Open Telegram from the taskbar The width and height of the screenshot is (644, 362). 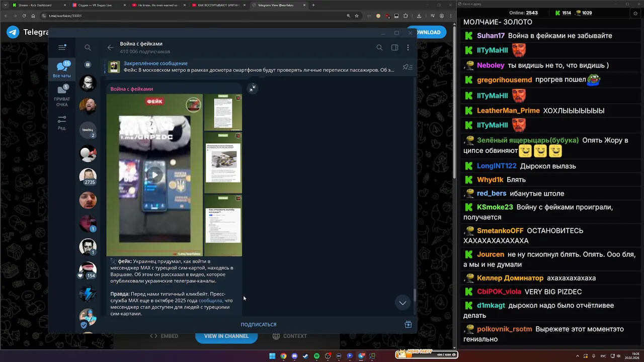(361, 356)
